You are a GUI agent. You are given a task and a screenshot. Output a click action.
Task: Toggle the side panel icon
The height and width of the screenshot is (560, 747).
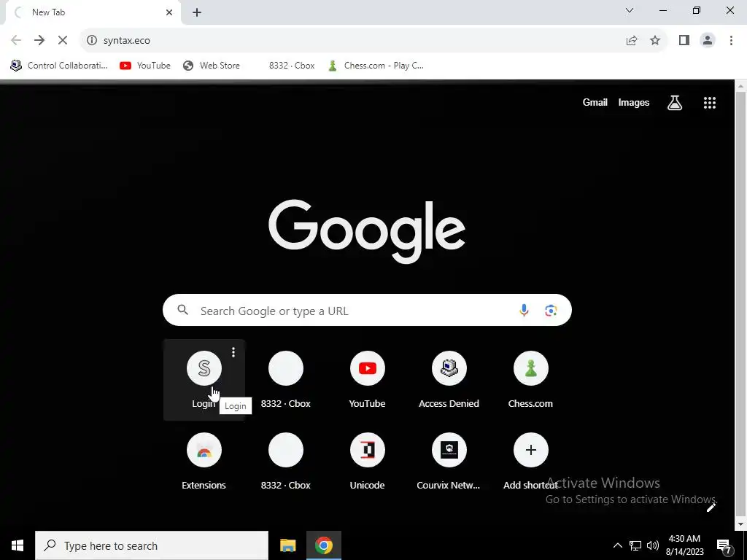pyautogui.click(x=684, y=41)
